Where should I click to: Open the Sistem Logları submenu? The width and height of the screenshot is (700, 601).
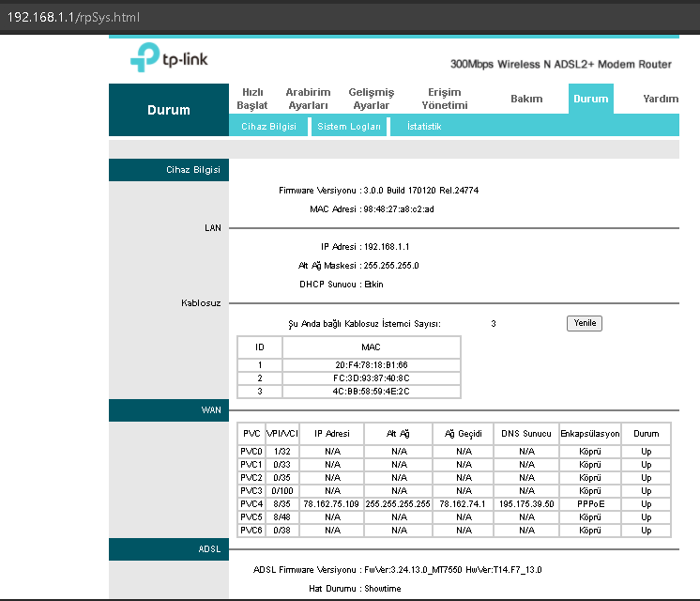pos(349,127)
